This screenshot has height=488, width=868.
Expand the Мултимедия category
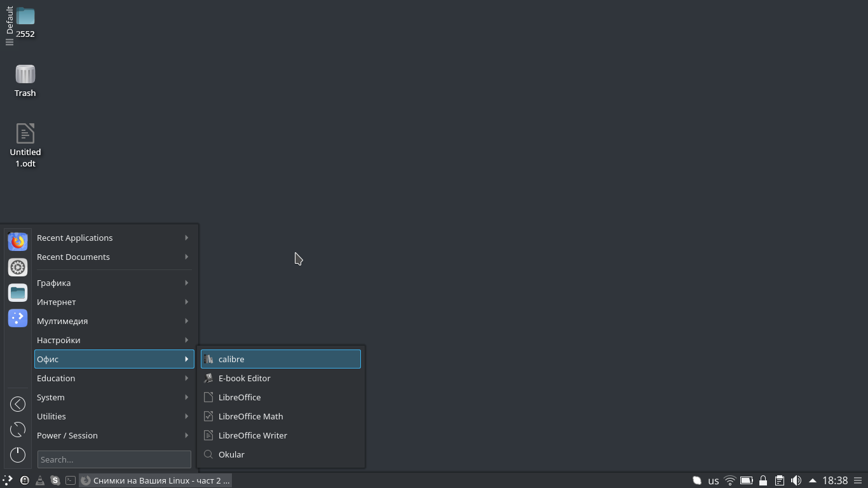[114, 321]
